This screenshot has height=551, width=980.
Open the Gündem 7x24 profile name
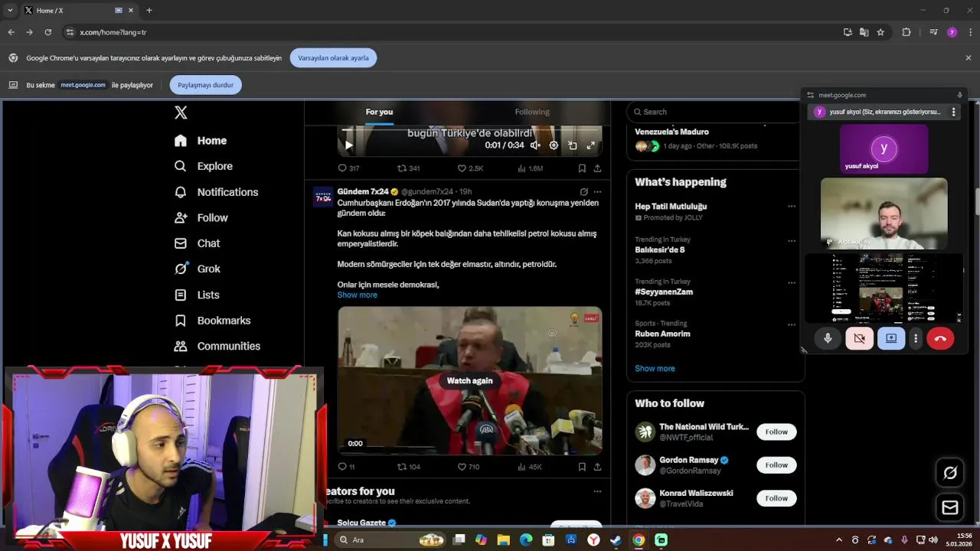click(x=363, y=191)
